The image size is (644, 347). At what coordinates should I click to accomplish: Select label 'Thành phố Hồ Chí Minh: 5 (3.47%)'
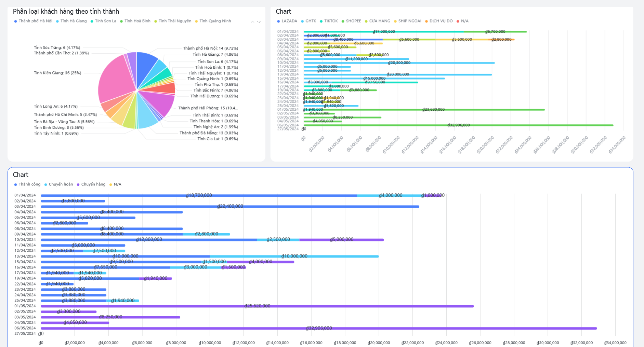(x=65, y=115)
